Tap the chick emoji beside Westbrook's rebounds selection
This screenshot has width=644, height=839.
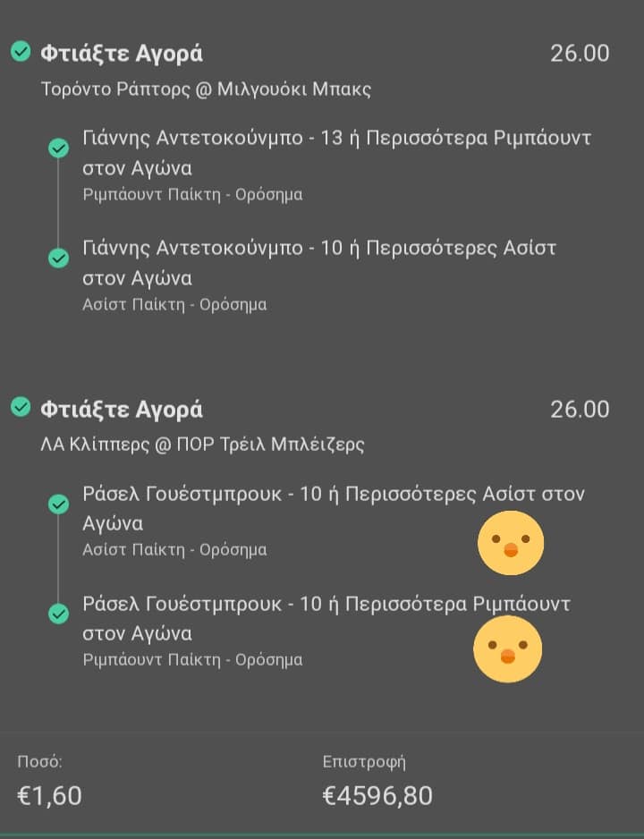click(x=507, y=649)
